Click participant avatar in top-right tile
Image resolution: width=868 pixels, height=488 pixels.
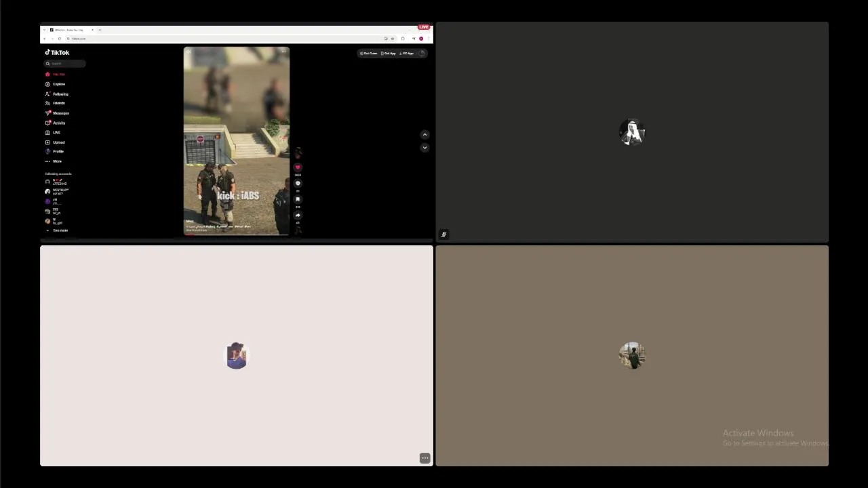point(632,132)
